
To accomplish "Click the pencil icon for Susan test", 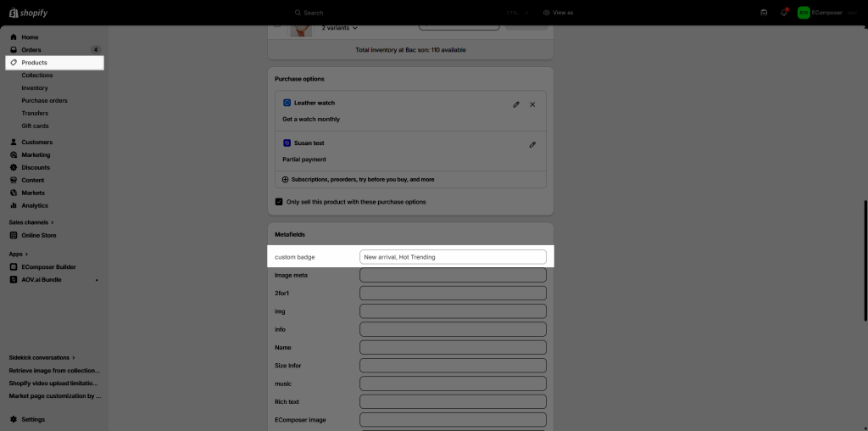I will [532, 145].
